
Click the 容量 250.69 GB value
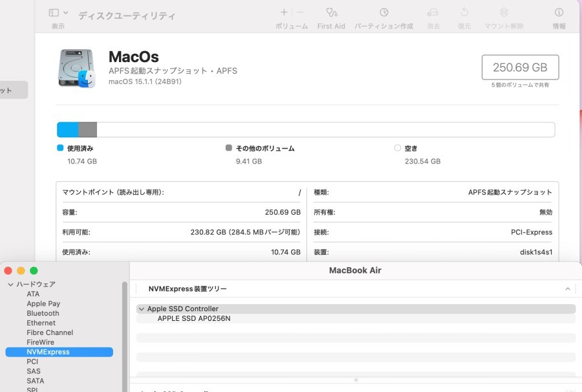pyautogui.click(x=283, y=212)
